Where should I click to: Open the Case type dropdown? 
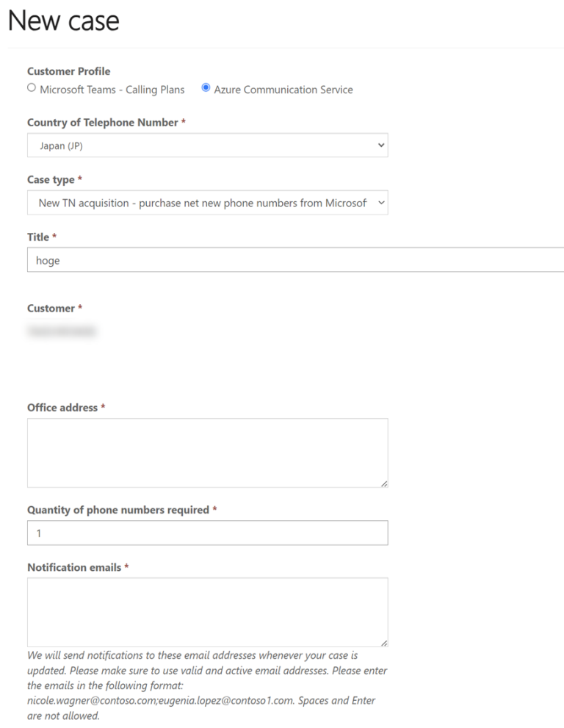tap(208, 203)
